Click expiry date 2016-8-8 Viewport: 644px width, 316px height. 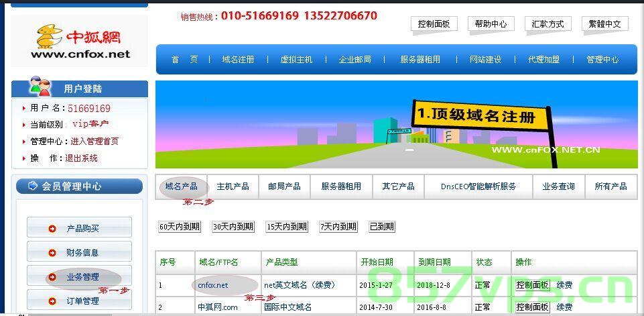[433, 307]
